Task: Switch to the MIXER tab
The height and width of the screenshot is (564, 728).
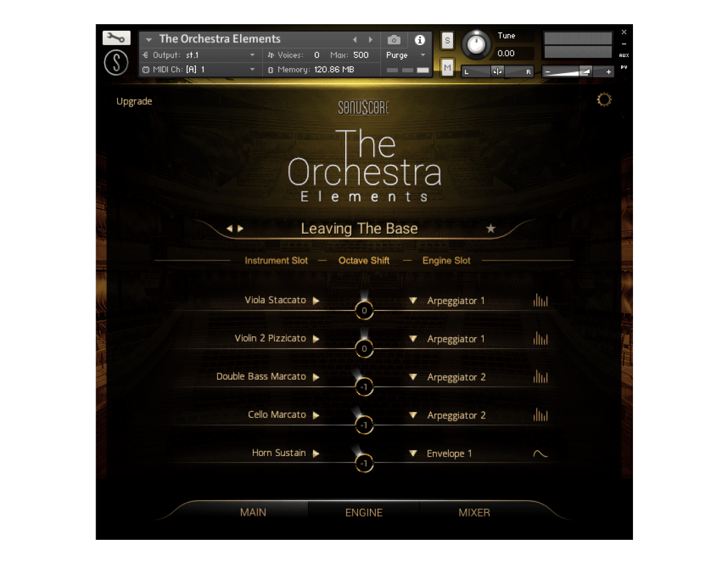Action: click(x=474, y=512)
